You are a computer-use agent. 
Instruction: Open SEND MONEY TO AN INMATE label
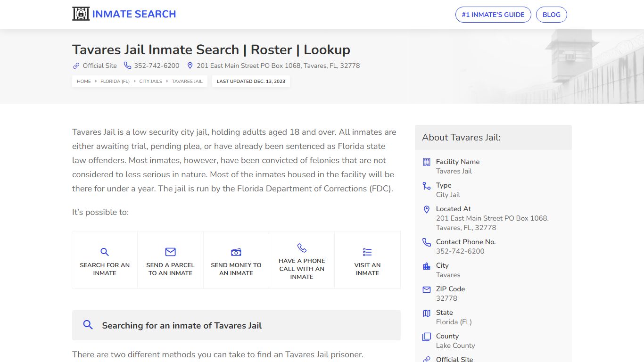[x=236, y=269]
